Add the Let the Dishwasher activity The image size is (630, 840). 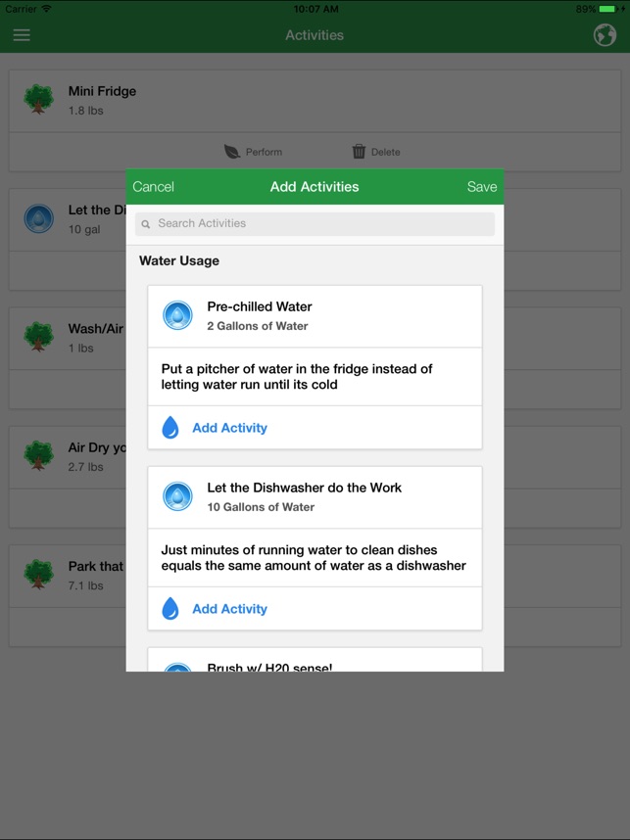tap(229, 609)
